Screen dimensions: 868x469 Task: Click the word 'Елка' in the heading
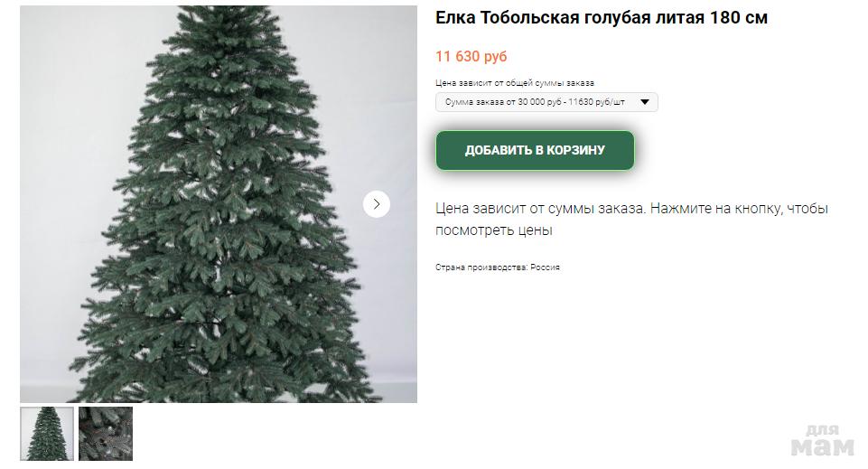[455, 18]
